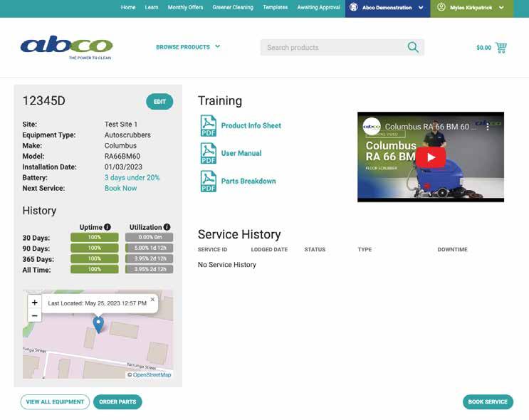Close the Last Located popup
The width and height of the screenshot is (529, 420).
(x=152, y=299)
